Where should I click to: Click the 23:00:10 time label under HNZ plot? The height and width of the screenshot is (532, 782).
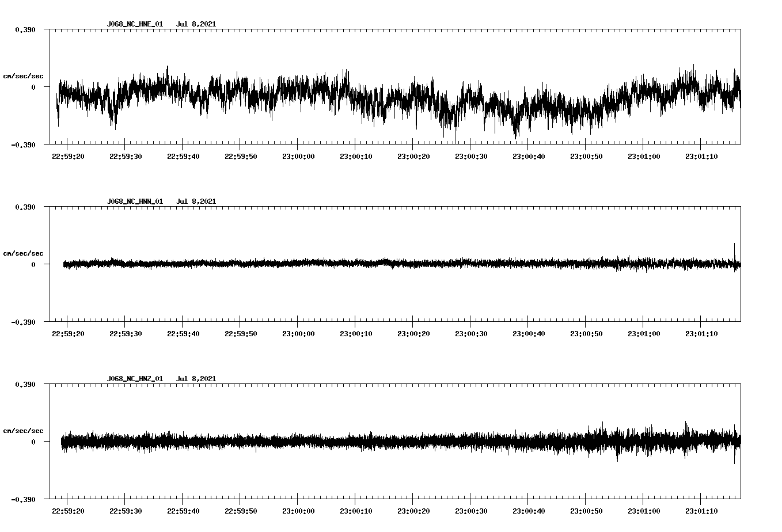(355, 511)
